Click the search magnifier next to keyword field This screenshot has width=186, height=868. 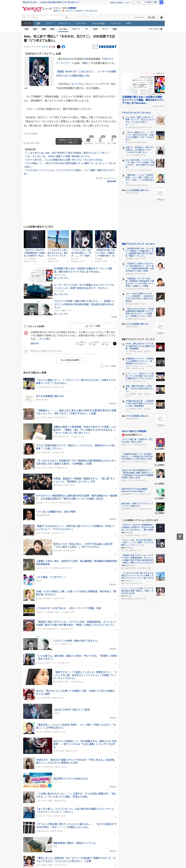[66, 17]
